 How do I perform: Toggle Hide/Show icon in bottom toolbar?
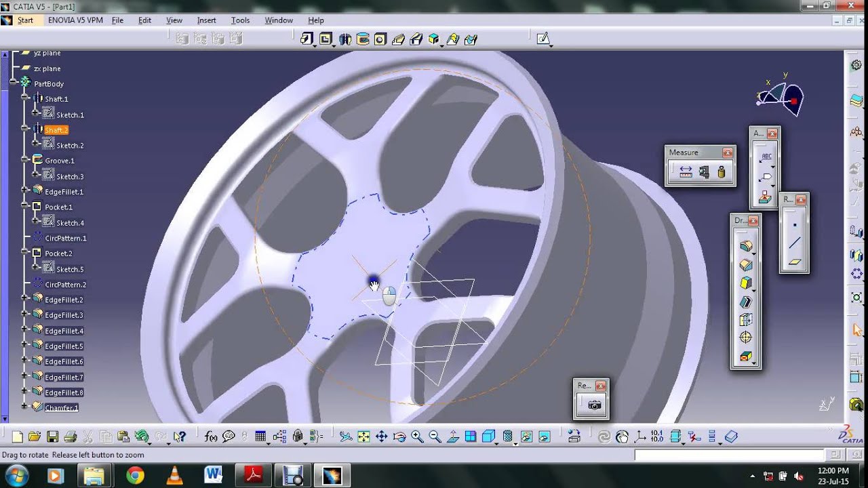[x=526, y=437]
